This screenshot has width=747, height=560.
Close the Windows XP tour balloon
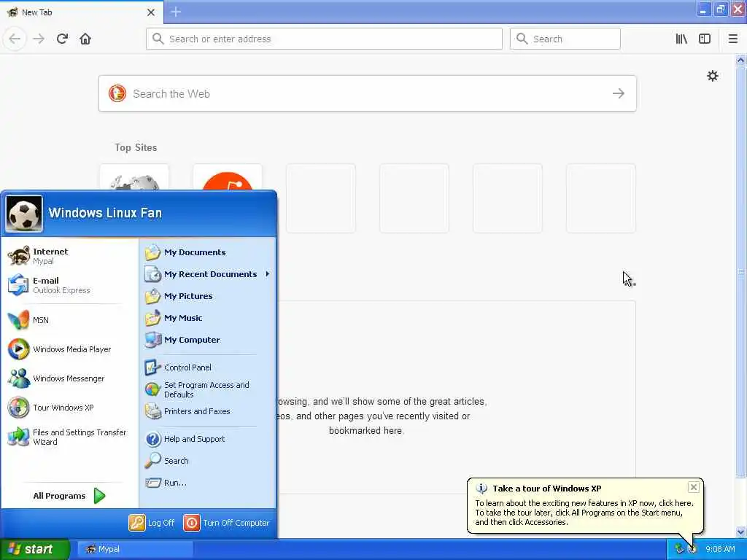click(x=694, y=486)
